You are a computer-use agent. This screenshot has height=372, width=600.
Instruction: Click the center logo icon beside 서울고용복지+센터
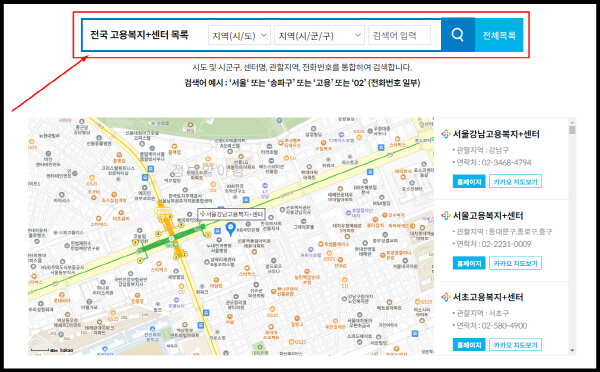pyautogui.click(x=446, y=215)
